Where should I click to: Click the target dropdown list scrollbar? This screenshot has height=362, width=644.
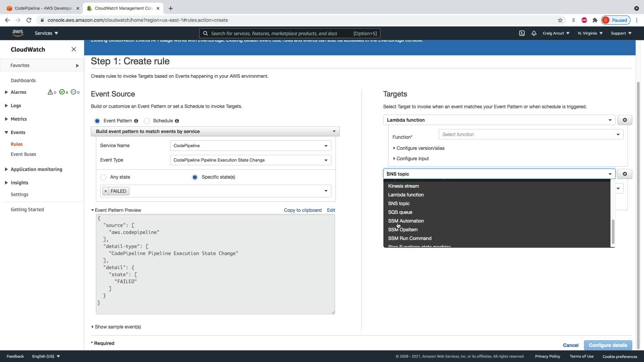coord(613,231)
